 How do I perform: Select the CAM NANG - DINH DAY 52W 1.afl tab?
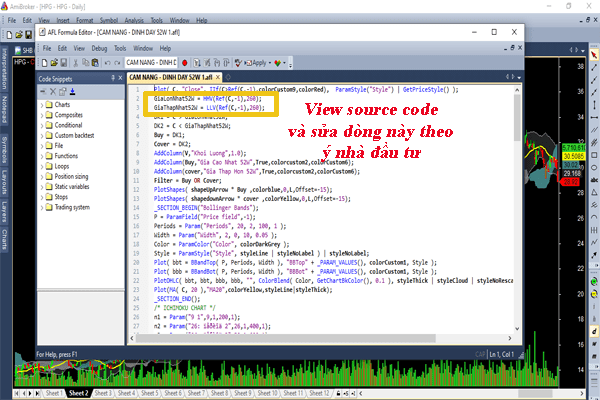pyautogui.click(x=171, y=77)
